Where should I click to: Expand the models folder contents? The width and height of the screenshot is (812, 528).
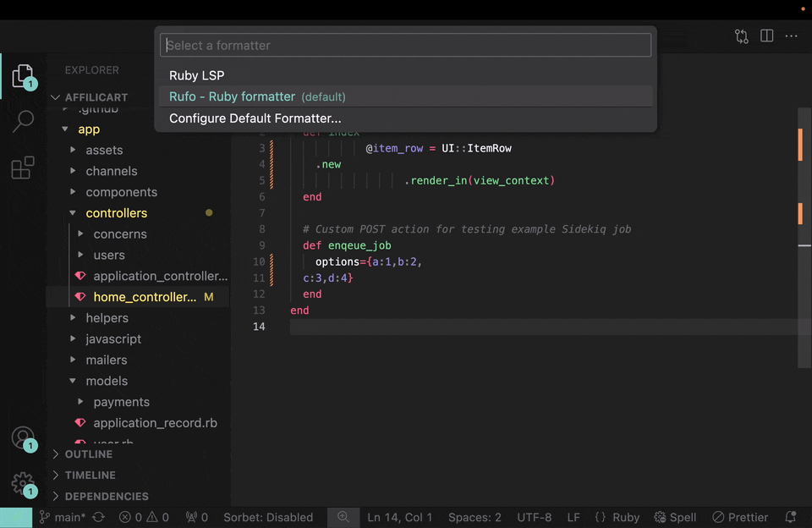tap(107, 381)
